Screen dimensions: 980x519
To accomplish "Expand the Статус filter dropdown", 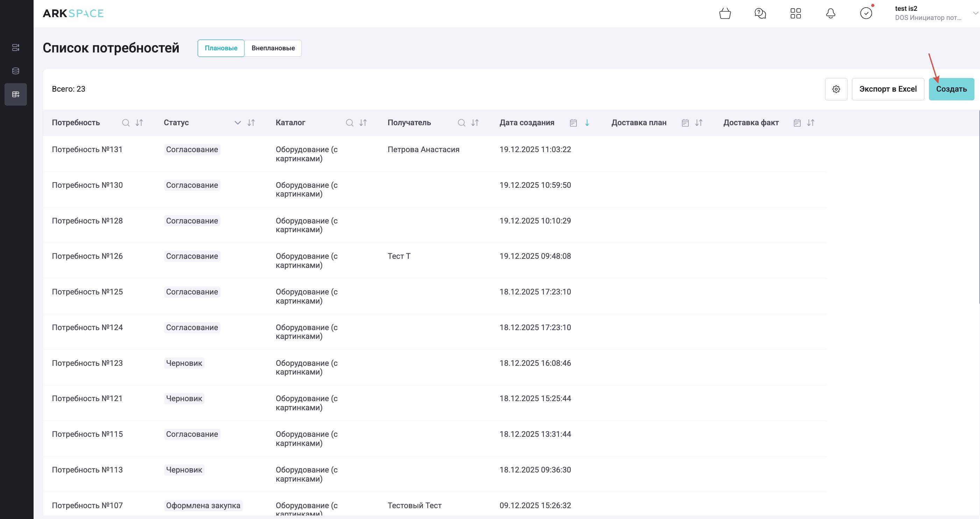I will pos(237,123).
